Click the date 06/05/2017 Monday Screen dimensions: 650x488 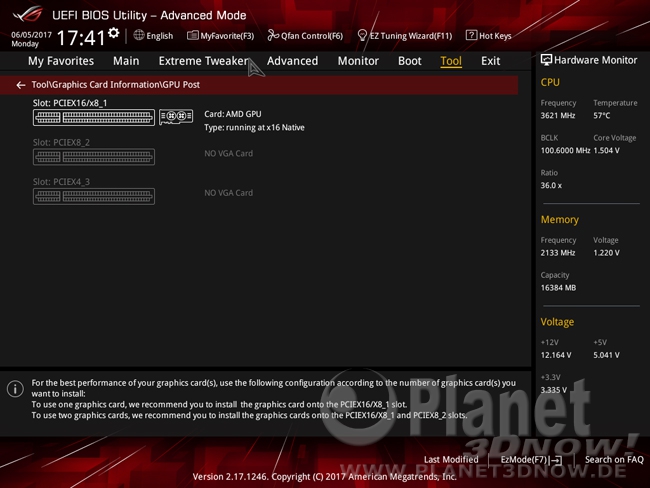point(31,39)
